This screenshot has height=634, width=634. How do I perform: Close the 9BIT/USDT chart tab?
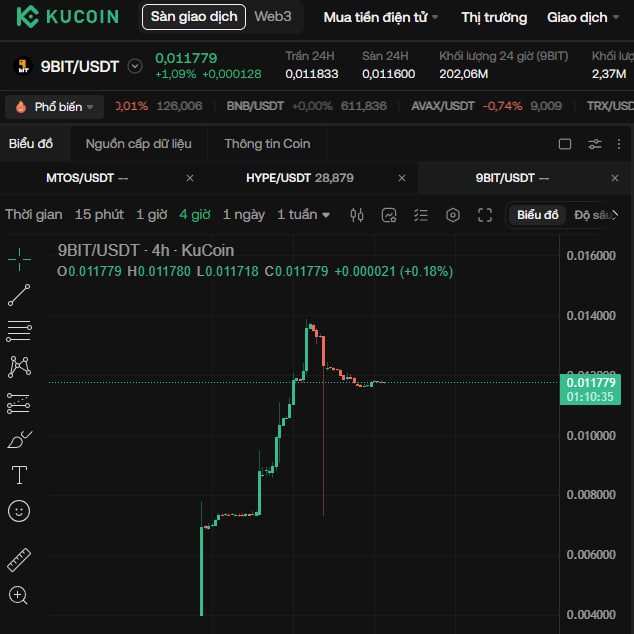pyautogui.click(x=615, y=178)
